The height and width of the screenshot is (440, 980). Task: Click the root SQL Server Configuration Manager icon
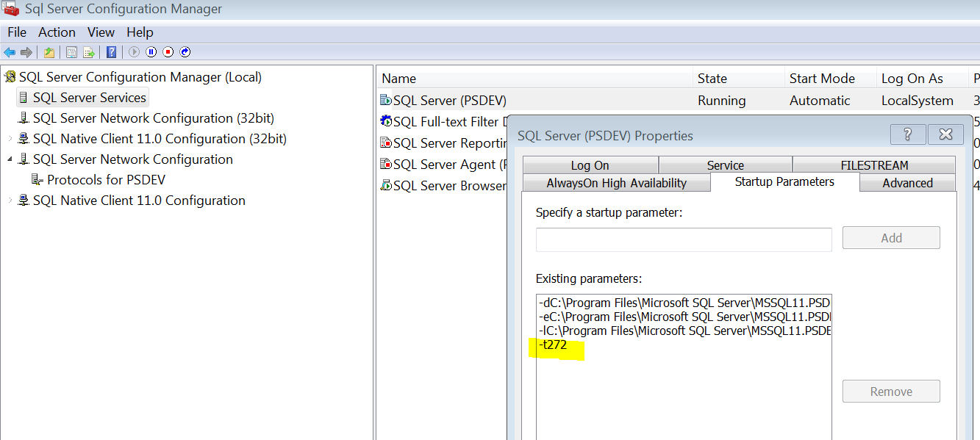pos(10,77)
